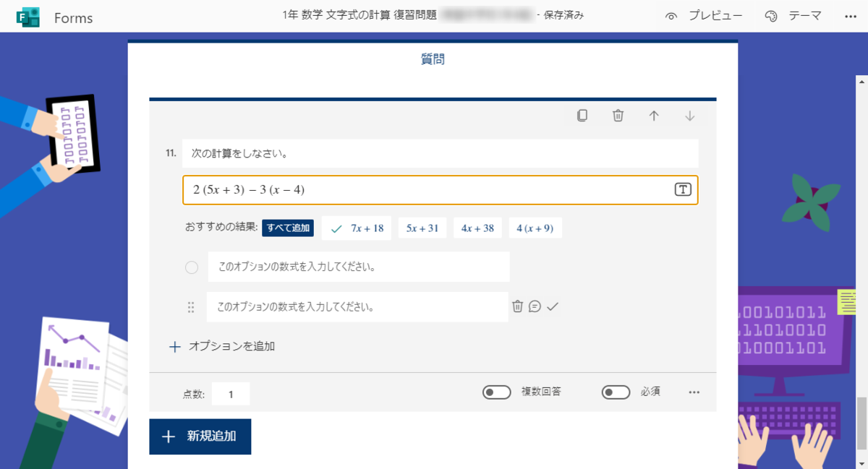This screenshot has width=868, height=469.
Task: Move question 11 up with the arrow icon
Action: pos(654,115)
